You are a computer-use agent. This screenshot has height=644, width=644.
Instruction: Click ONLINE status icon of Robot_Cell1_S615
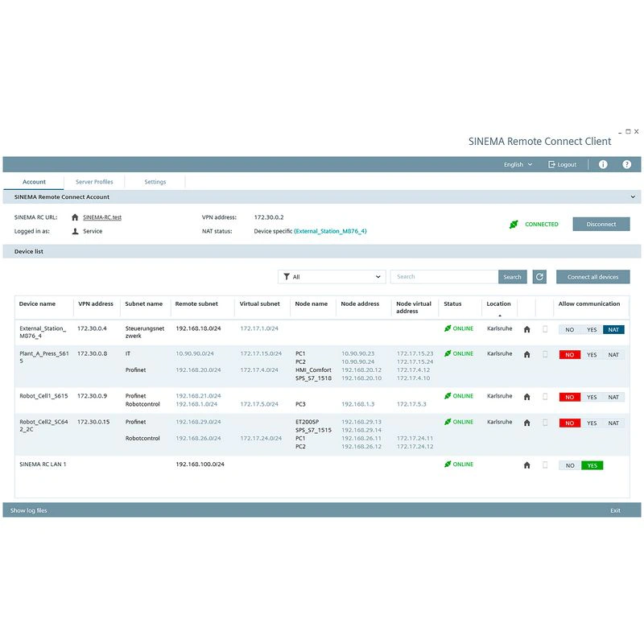click(x=448, y=395)
